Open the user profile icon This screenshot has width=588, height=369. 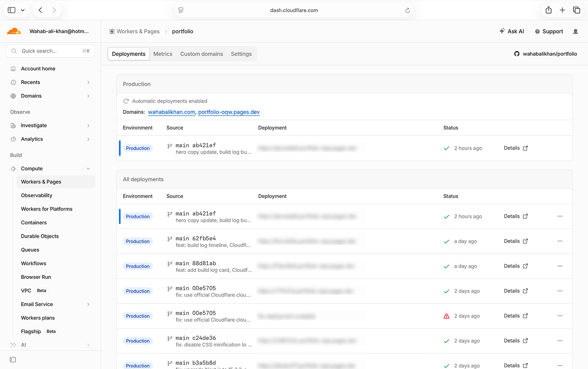[576, 31]
